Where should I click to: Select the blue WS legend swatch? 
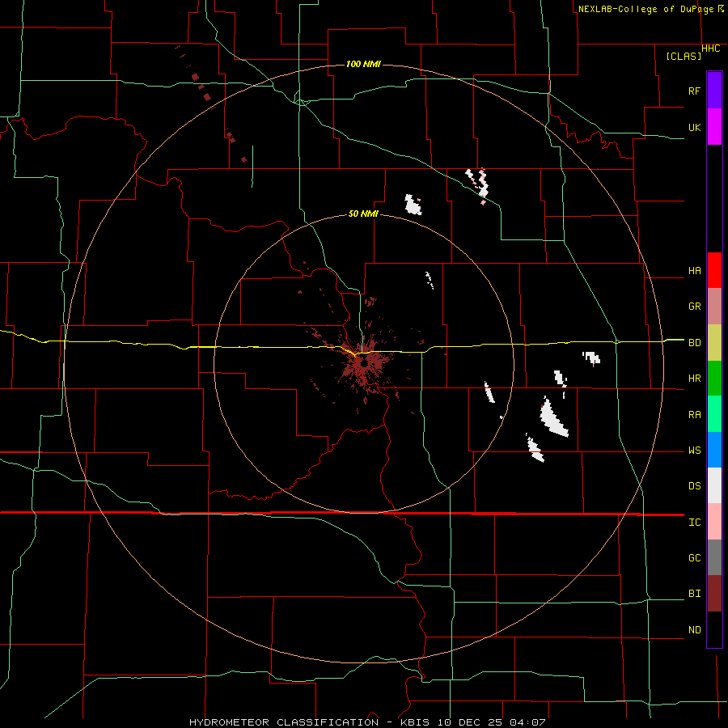pos(714,450)
